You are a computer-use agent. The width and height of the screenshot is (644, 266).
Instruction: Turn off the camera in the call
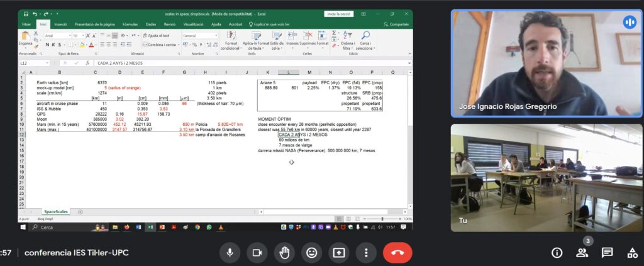[257, 252]
